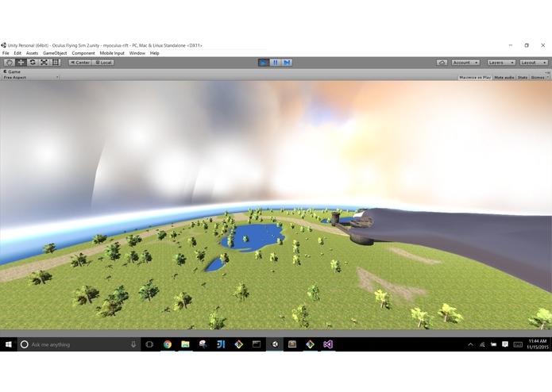Select the Game tab
The image size is (552, 392).
point(12,71)
